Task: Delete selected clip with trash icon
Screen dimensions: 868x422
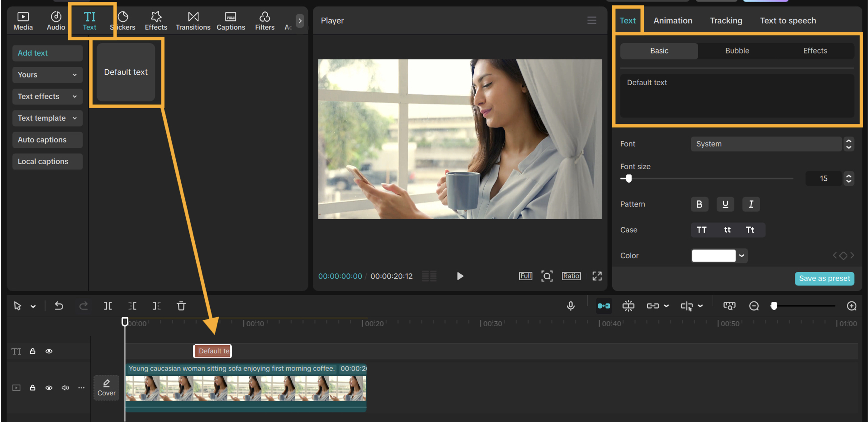Action: click(181, 306)
